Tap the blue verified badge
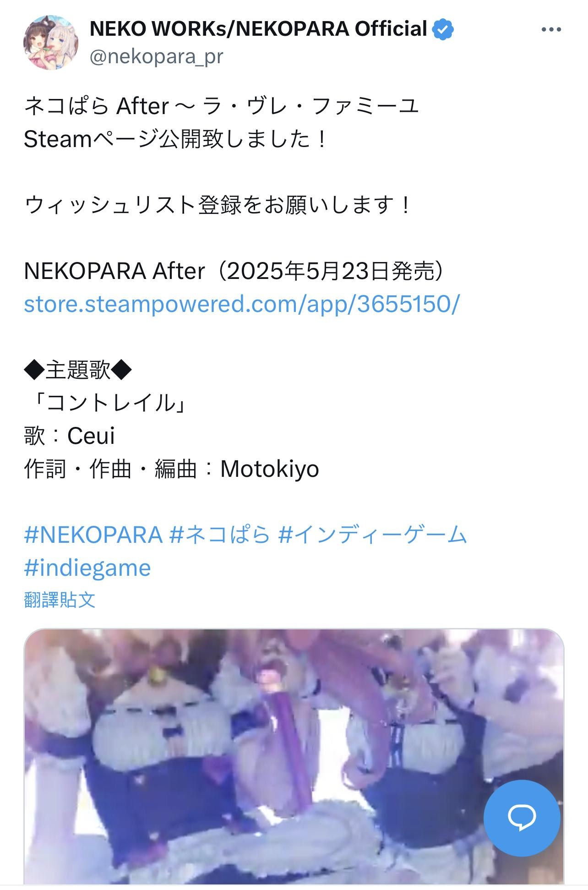The image size is (588, 890). [443, 30]
